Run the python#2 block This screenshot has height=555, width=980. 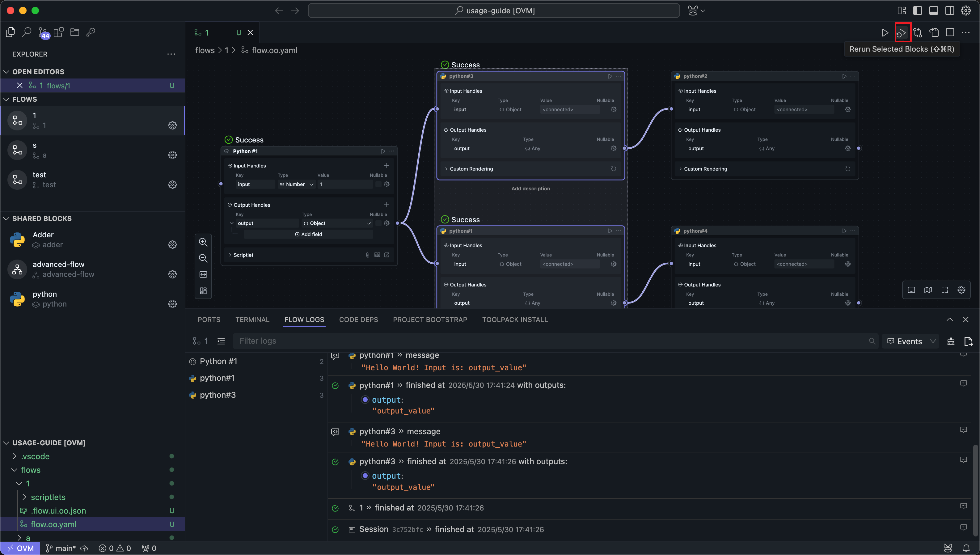844,76
